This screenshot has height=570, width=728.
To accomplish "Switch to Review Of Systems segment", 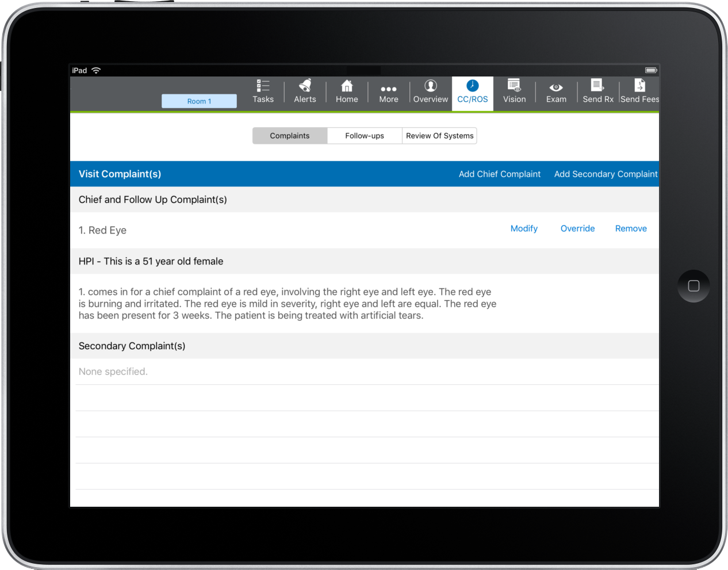I will [x=440, y=136].
